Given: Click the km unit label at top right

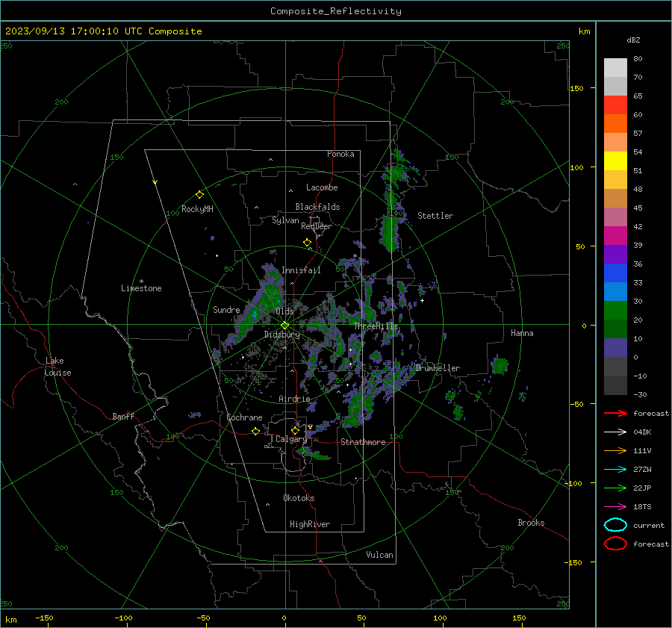Looking at the screenshot, I should coord(584,31).
